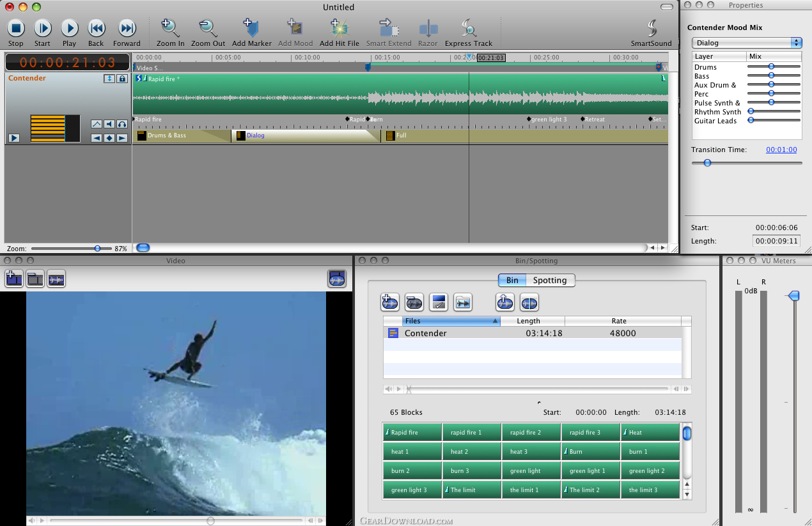Click the folder waveform icon in Bin toolbar
This screenshot has height=526, width=812.
pos(463,302)
